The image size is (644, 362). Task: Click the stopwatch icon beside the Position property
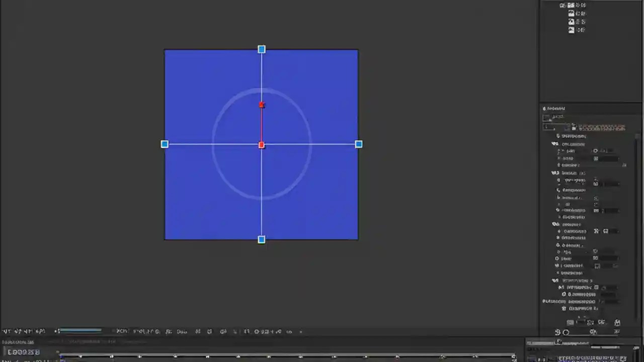click(x=558, y=151)
